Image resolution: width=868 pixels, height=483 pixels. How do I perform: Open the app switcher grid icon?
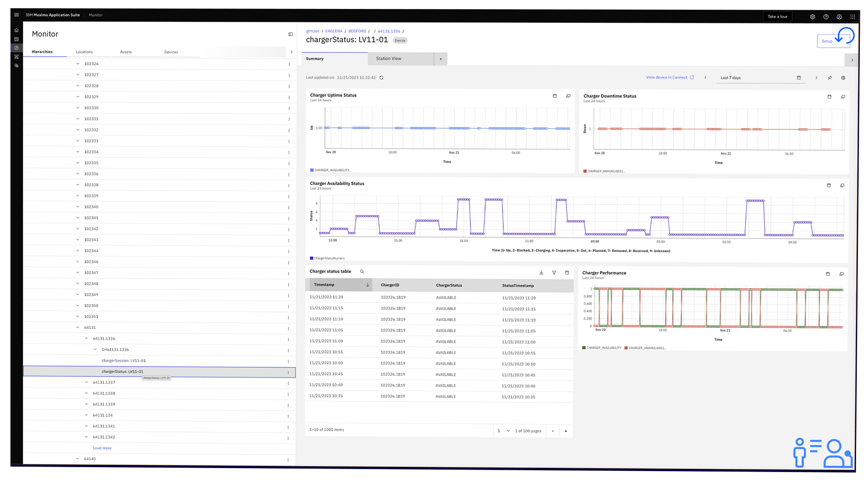[852, 17]
